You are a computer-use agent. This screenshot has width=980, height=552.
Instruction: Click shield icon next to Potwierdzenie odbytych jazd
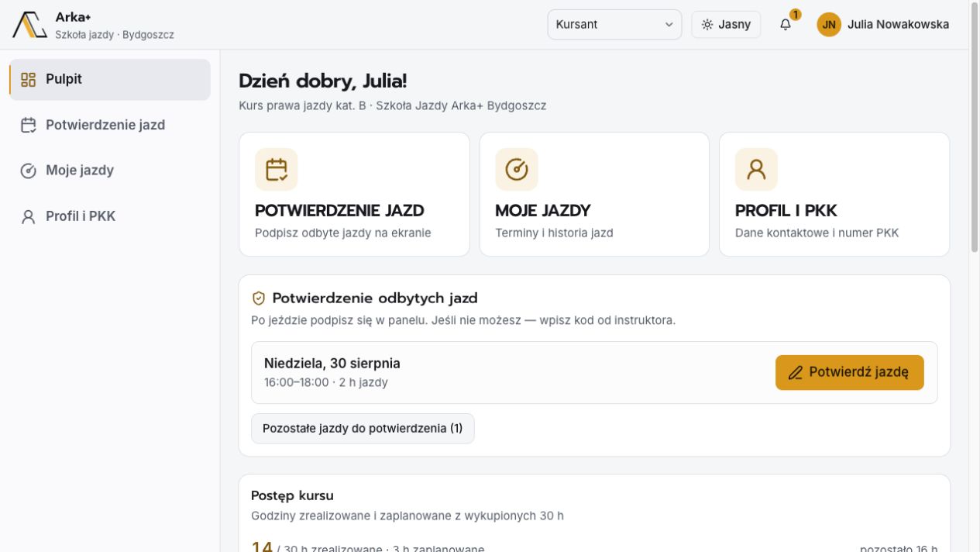coord(259,298)
